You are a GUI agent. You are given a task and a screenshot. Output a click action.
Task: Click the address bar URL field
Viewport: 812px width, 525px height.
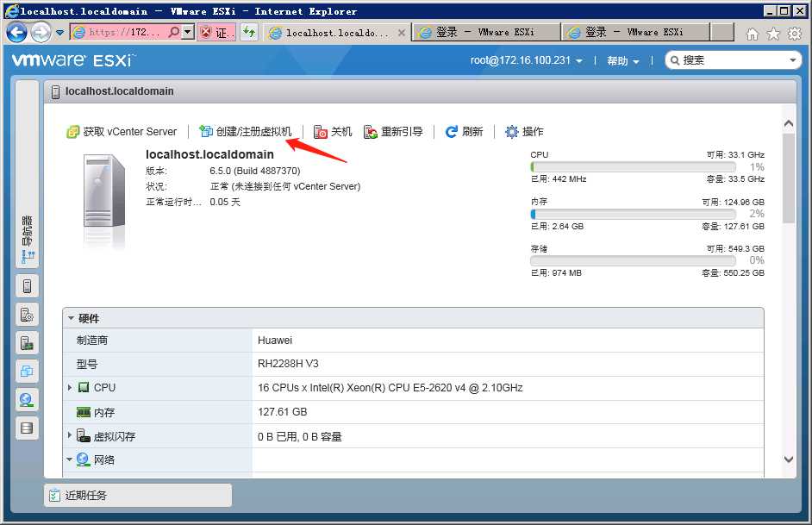coord(125,32)
